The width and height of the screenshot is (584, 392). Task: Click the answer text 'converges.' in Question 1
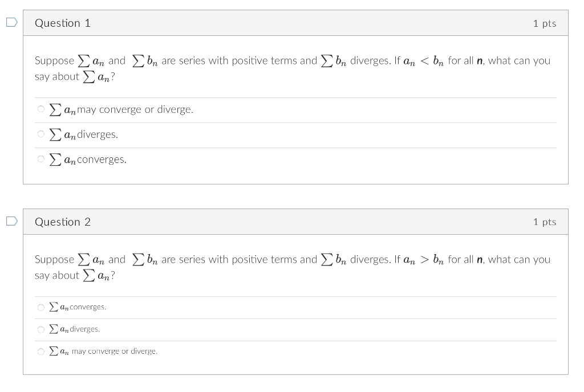[102, 159]
